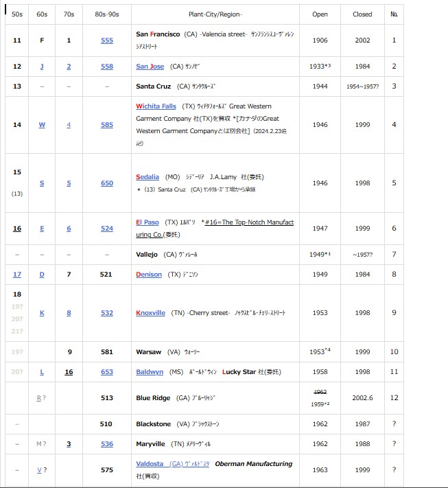Select the 2002.6 closed date cell

[x=362, y=398]
